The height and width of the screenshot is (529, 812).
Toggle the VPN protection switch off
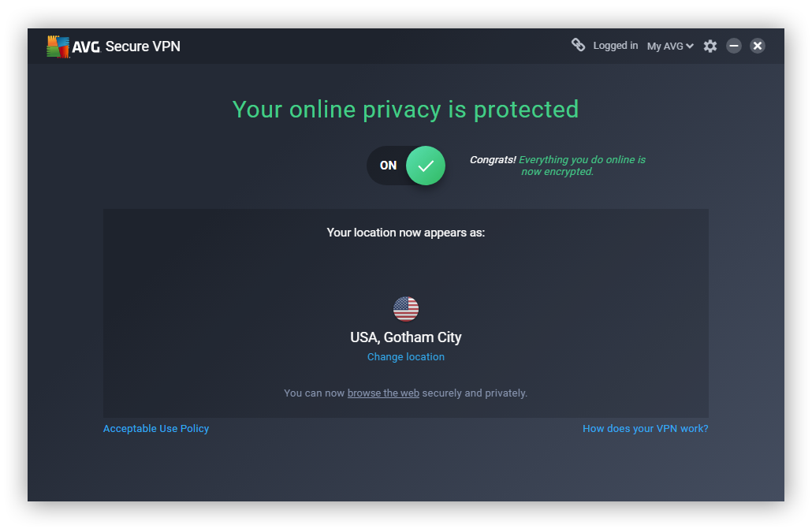point(406,166)
